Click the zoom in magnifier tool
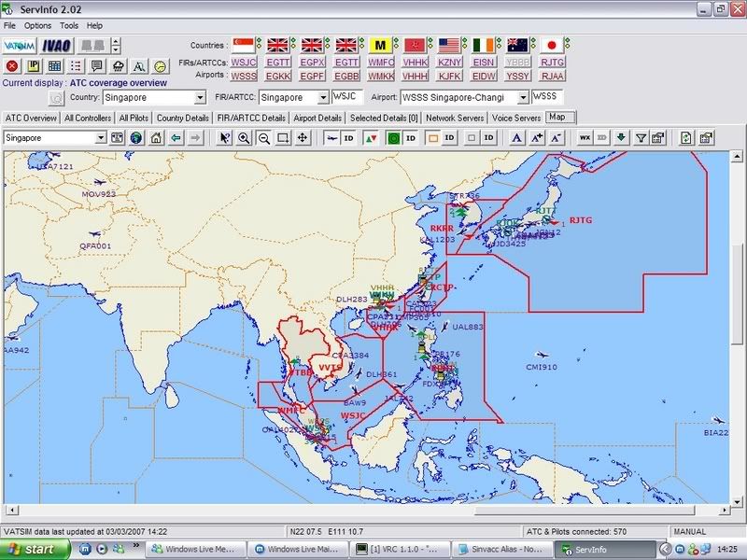The image size is (747, 560). pos(245,137)
